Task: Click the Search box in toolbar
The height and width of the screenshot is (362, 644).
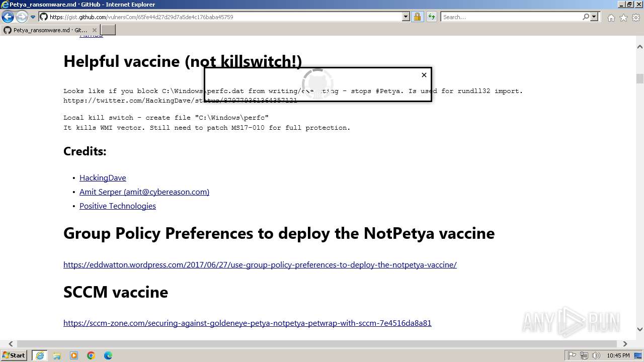Action: (511, 17)
